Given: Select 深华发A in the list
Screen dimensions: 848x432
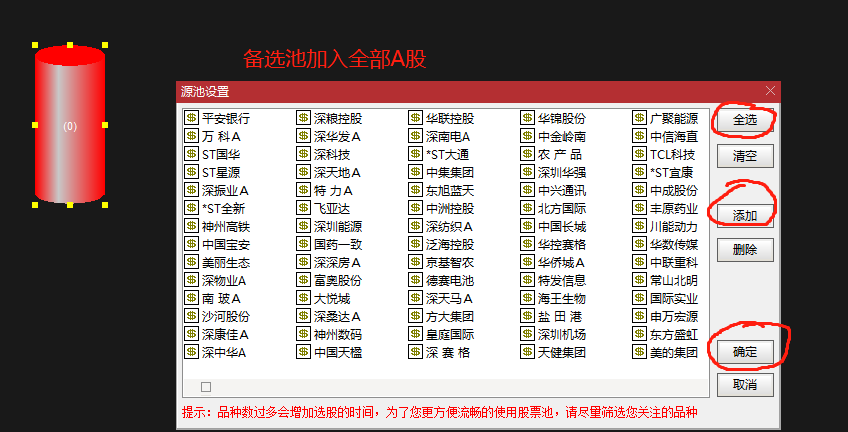Looking at the screenshot, I should click(337, 136).
